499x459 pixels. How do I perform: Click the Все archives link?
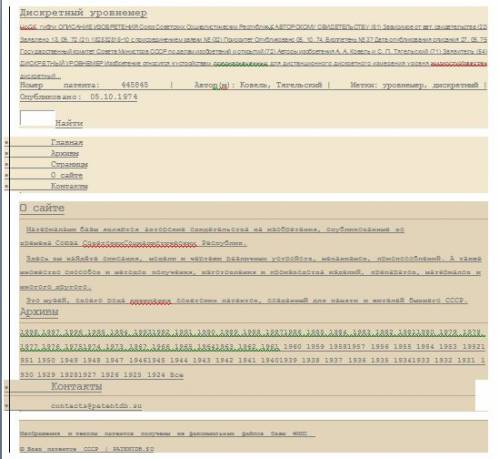pyautogui.click(x=177, y=375)
